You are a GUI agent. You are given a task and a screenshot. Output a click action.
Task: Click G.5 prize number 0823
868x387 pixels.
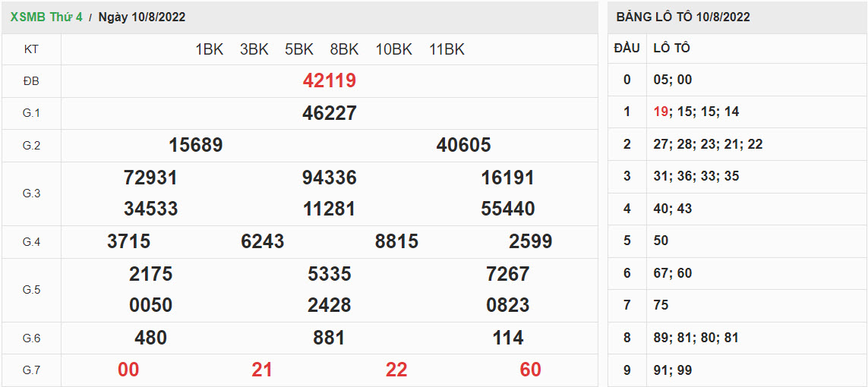click(x=507, y=305)
